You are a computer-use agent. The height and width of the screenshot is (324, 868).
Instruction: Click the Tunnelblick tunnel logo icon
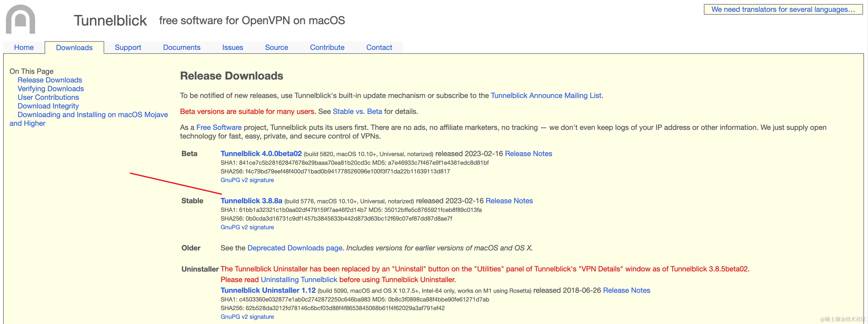(21, 19)
